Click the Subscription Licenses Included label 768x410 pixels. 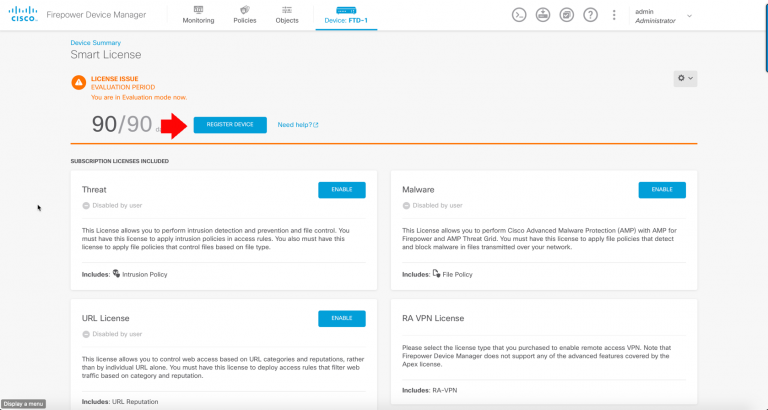click(x=120, y=161)
